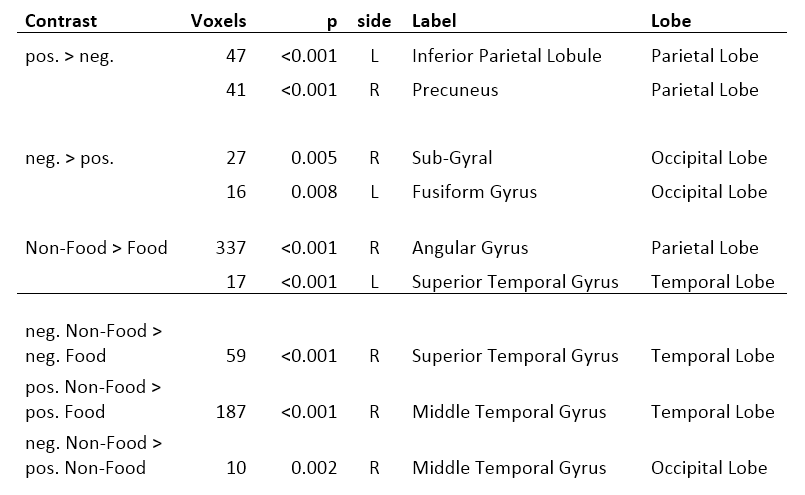Click the p-value 0.002 cell
The height and width of the screenshot is (495, 805).
coord(314,468)
